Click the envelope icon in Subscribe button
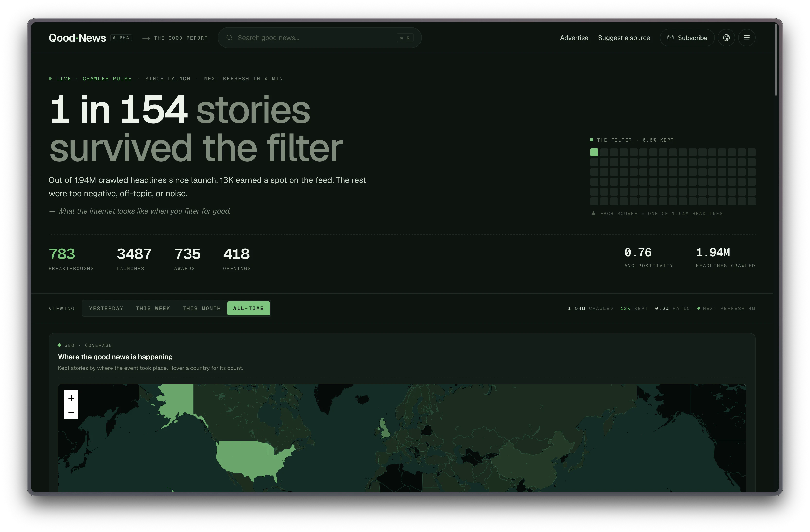The width and height of the screenshot is (810, 532). (x=670, y=38)
